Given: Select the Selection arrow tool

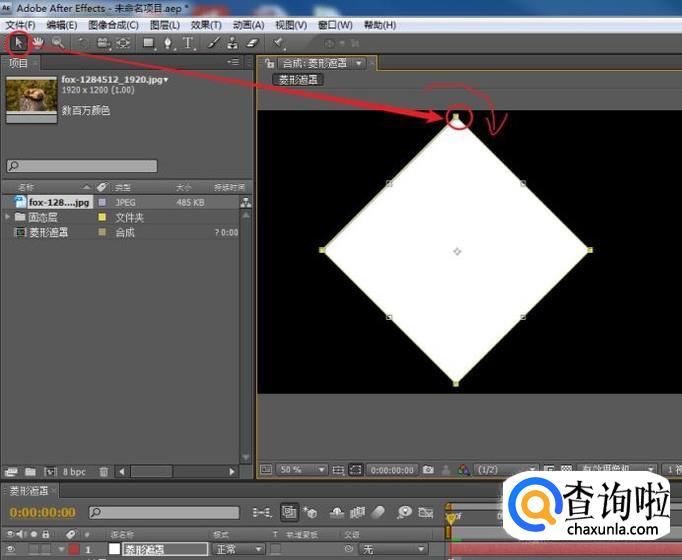Looking at the screenshot, I should click(18, 43).
